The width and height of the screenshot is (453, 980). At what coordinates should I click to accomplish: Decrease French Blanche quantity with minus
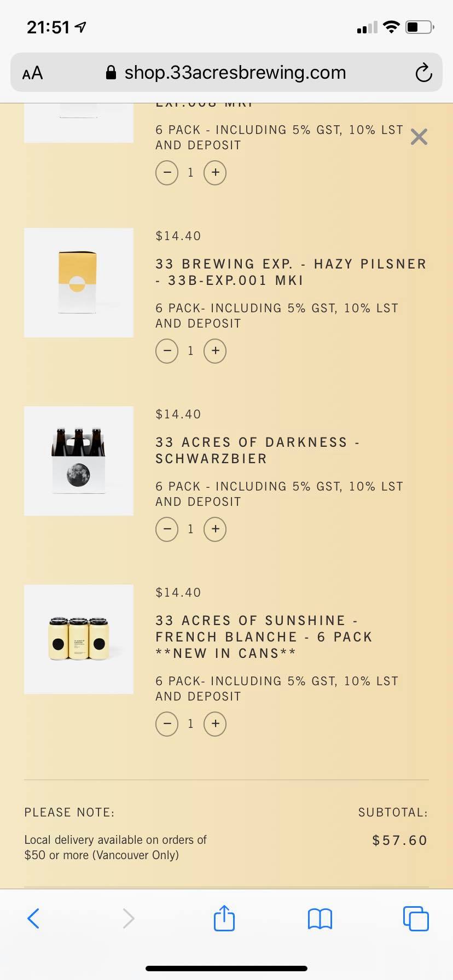tap(167, 724)
